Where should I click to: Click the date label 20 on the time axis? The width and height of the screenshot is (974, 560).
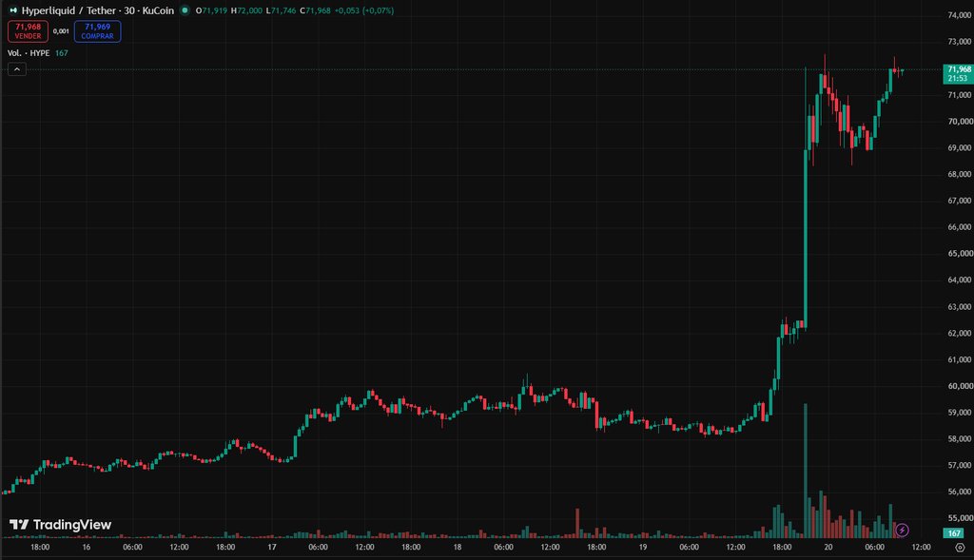coord(828,547)
